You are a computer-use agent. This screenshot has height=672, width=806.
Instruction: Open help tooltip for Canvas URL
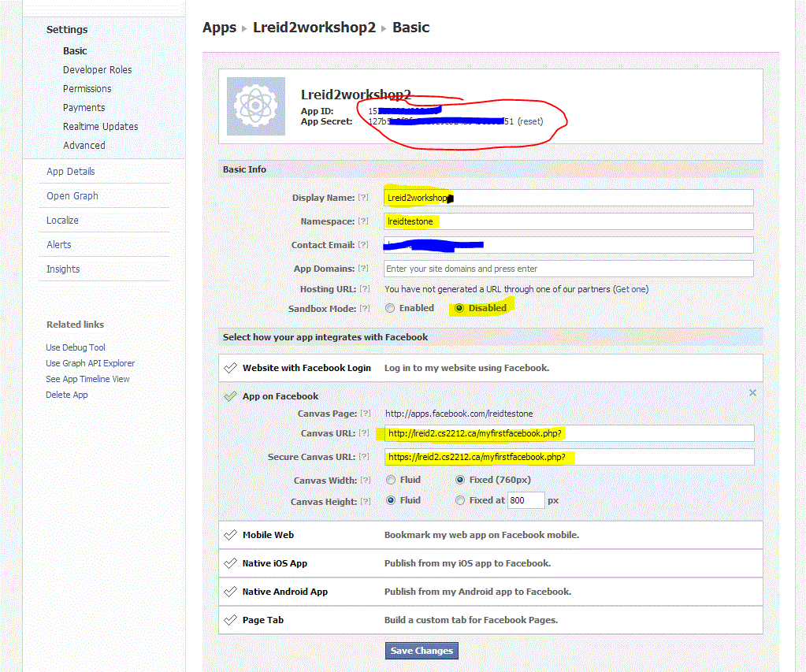point(364,433)
